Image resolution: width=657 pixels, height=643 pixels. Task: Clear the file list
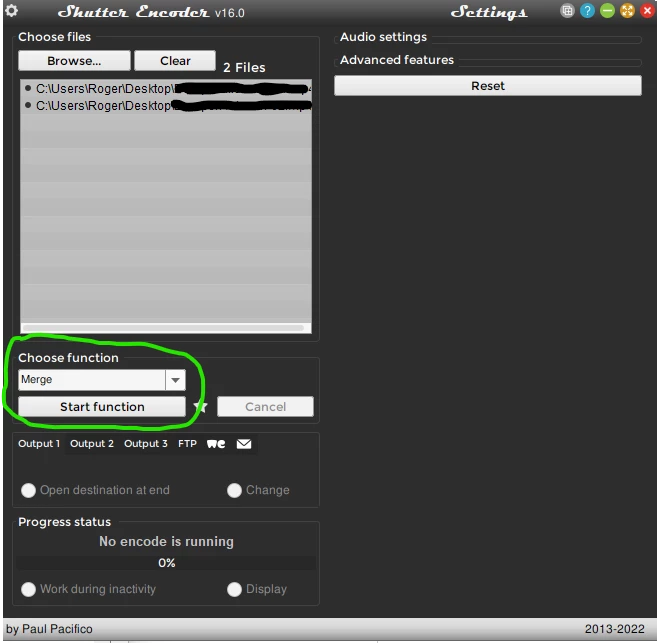[175, 61]
